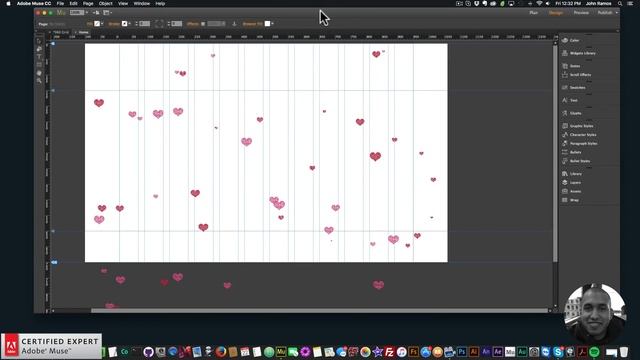Viewport: 640px width, 360px height.
Task: Click the Browser Fill color swatch
Action: [267, 24]
